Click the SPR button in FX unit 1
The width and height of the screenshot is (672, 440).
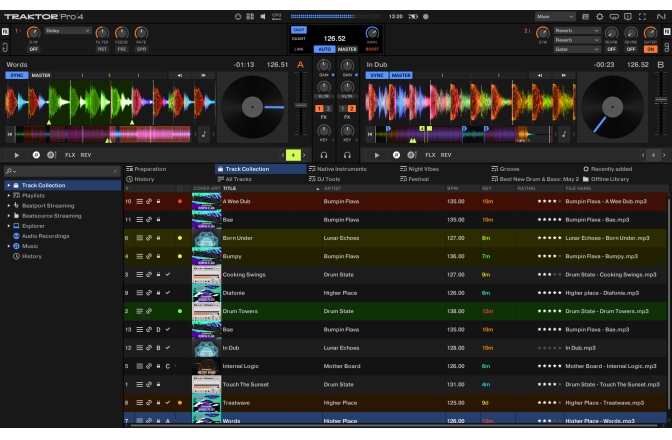pyautogui.click(x=141, y=49)
